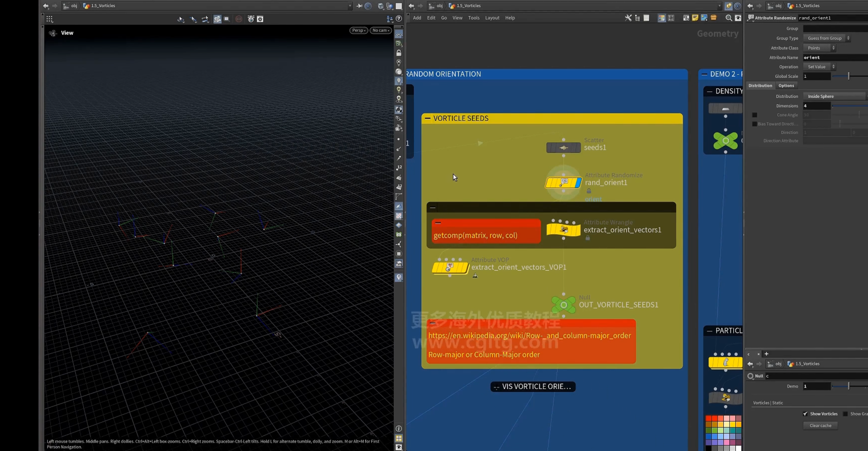This screenshot has width=868, height=451.
Task: Open the Operation Set Value dropdown
Action: (819, 67)
